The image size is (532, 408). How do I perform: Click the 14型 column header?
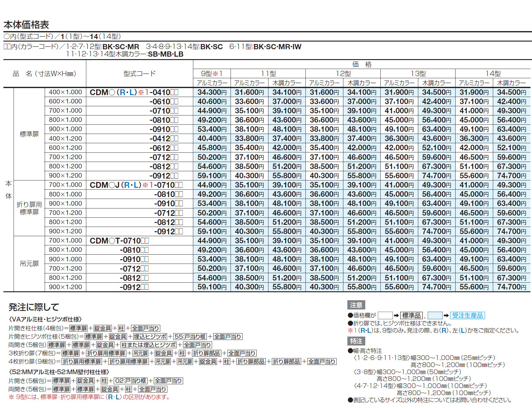(x=493, y=73)
